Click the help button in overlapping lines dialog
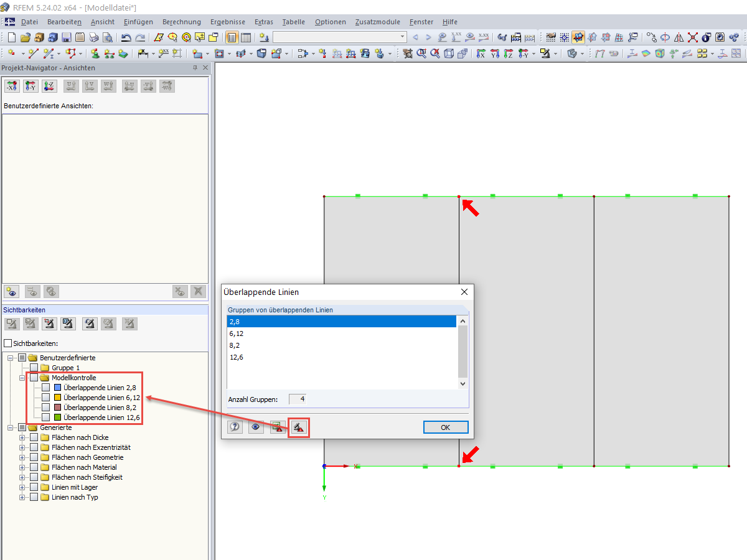 [x=235, y=427]
